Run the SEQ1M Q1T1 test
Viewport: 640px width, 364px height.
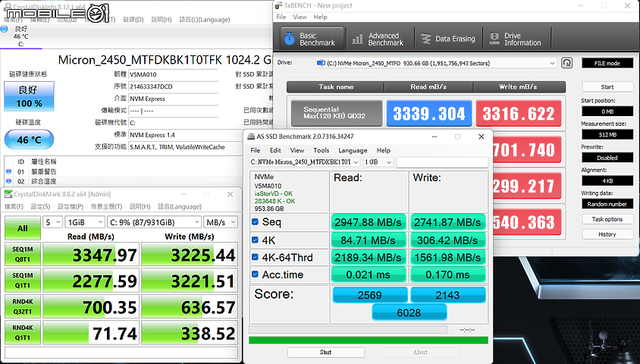coord(23,281)
